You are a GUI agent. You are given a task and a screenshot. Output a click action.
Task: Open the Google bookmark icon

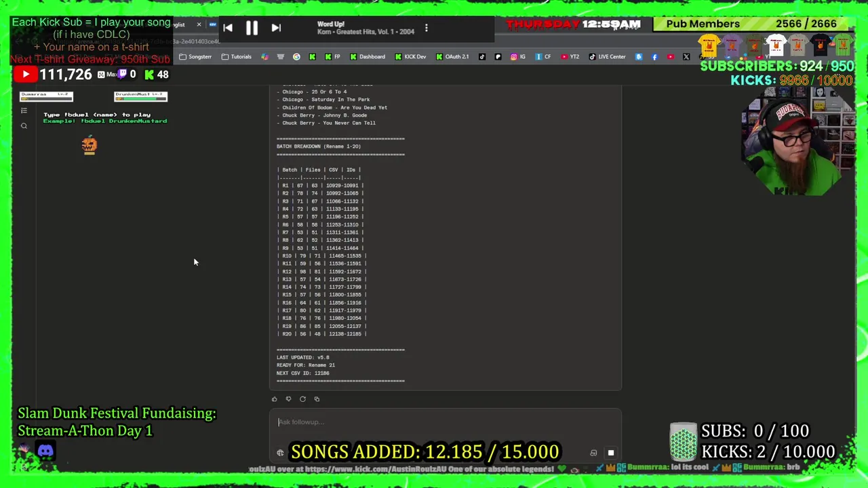pos(296,57)
